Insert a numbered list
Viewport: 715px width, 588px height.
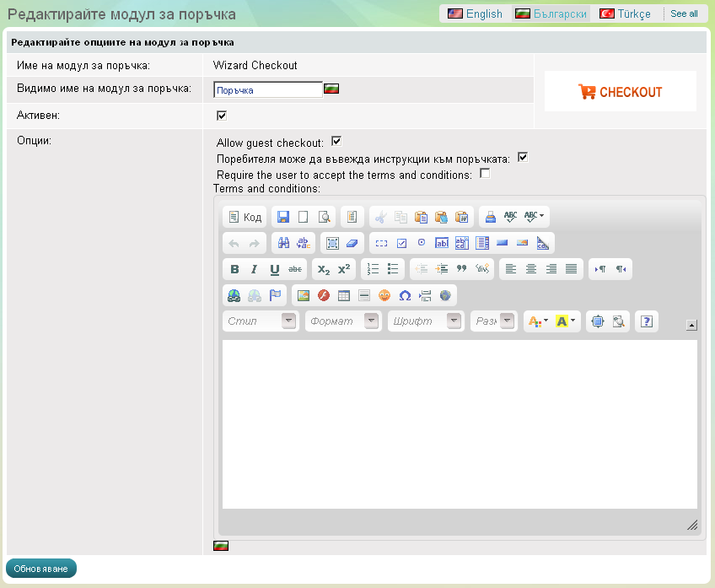[373, 269]
